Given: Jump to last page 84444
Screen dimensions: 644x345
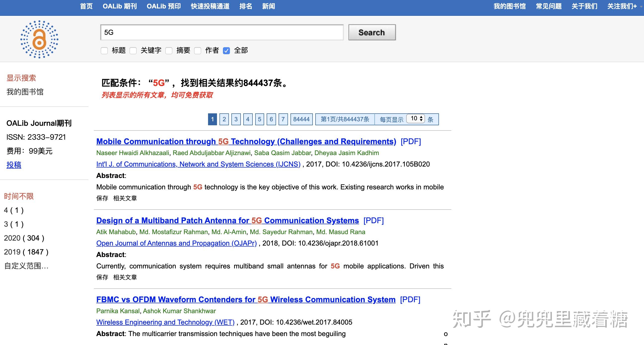Looking at the screenshot, I should [x=301, y=119].
